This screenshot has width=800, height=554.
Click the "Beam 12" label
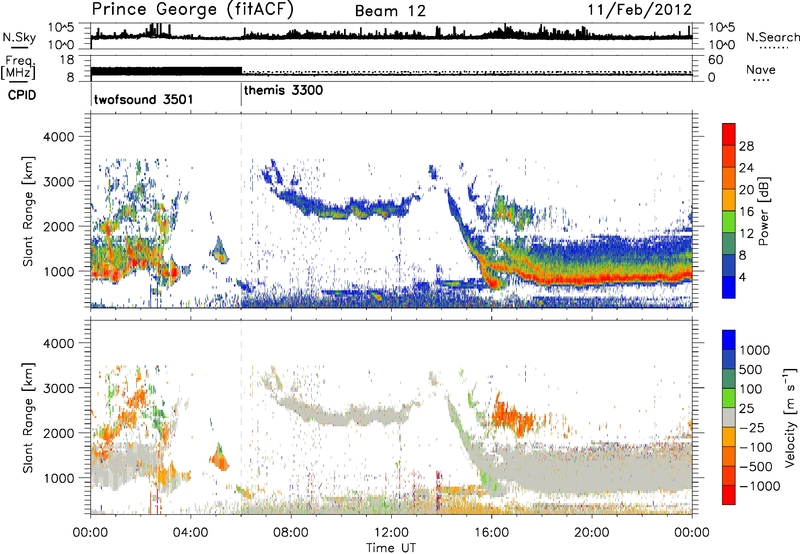pos(390,11)
